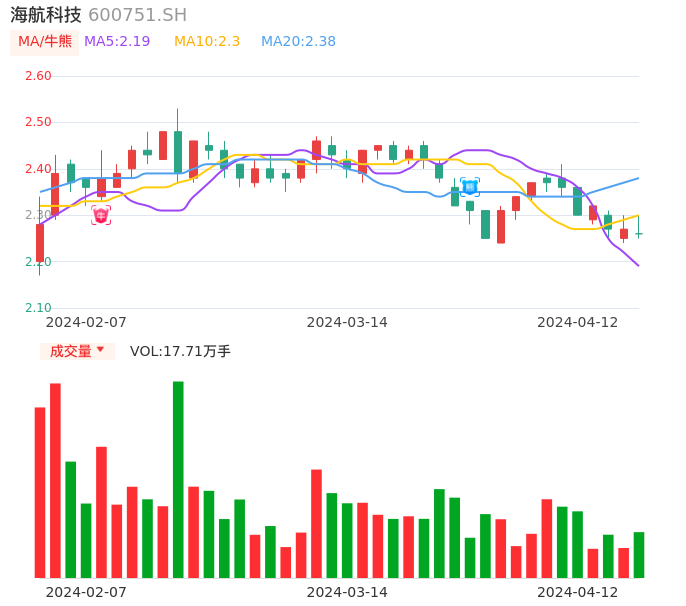Toggle the MA20:2.38 line indicator

pos(298,42)
